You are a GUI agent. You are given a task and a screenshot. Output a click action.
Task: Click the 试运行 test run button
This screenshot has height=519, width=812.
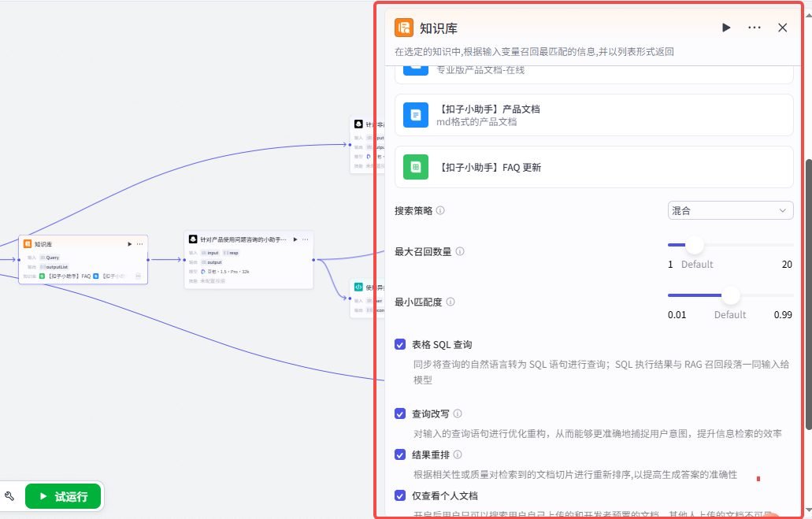point(63,496)
